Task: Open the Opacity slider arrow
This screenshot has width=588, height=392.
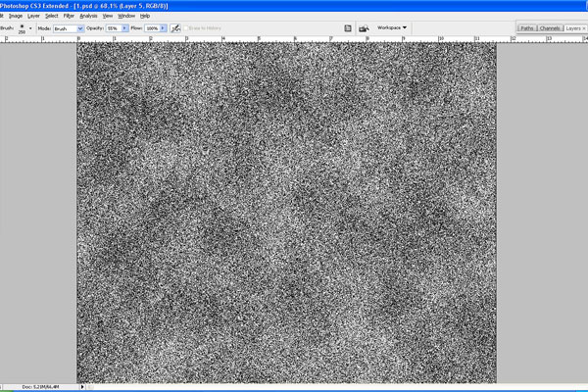Action: pyautogui.click(x=125, y=28)
